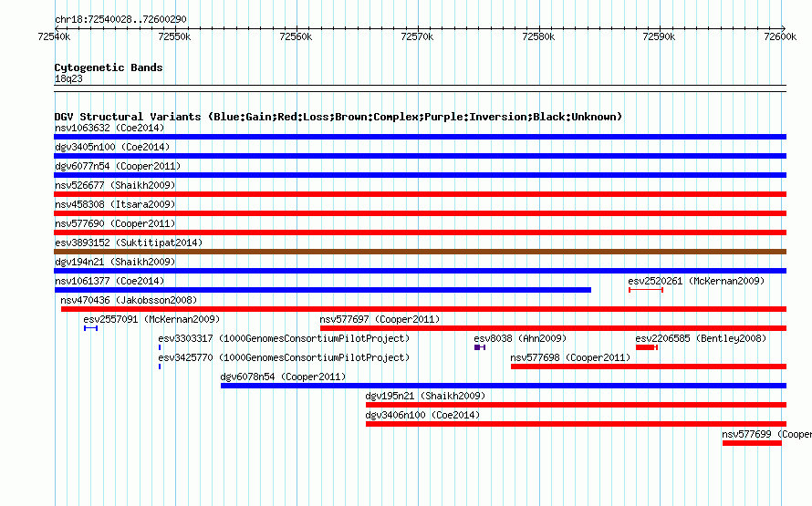Click nsv577697 (Cooper2011) label
812x506 pixels.
(380, 319)
